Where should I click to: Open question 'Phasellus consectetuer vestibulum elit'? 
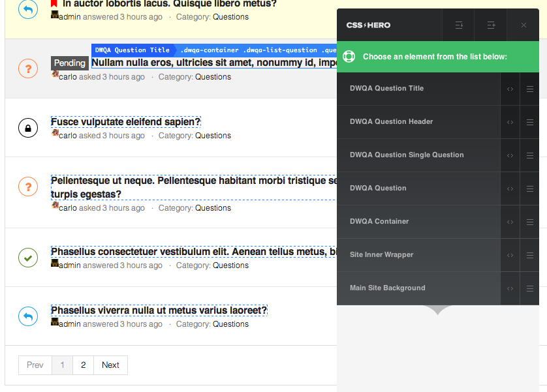(x=194, y=252)
